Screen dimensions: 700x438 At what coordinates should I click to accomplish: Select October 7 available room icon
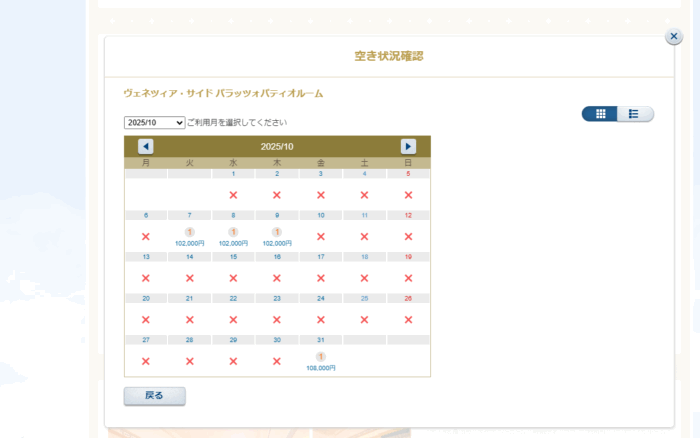(x=189, y=232)
